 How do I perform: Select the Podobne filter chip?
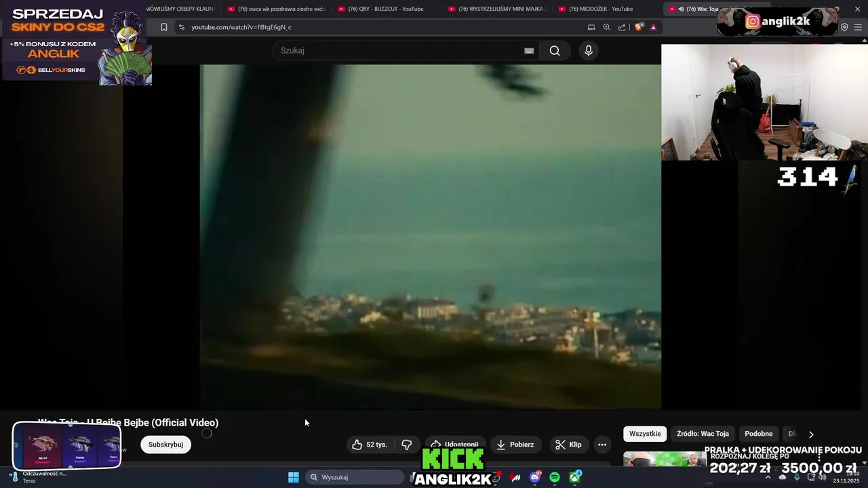tap(758, 434)
